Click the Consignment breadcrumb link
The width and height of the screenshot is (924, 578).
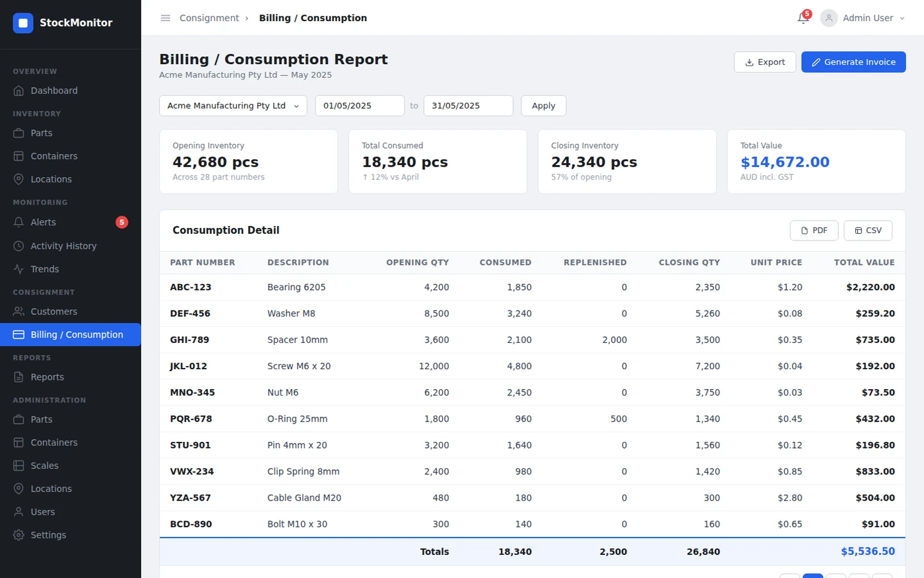209,18
